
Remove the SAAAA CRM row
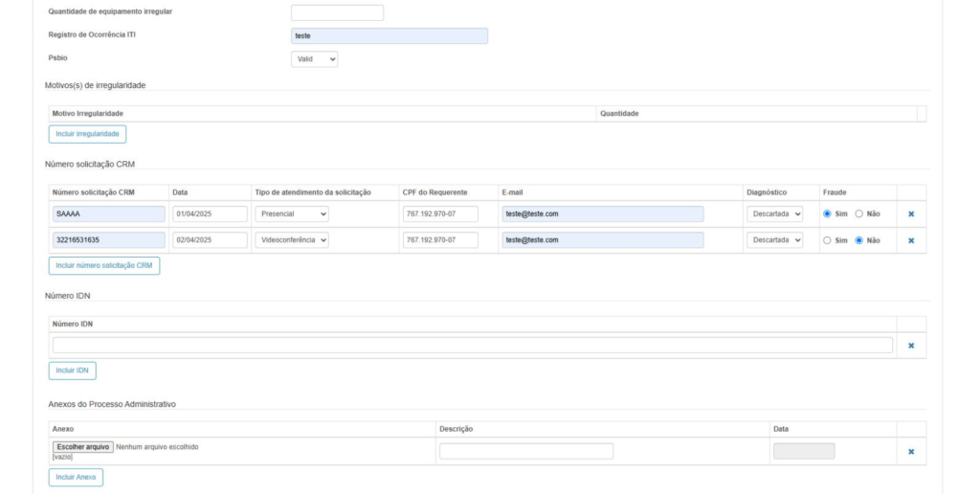(911, 214)
